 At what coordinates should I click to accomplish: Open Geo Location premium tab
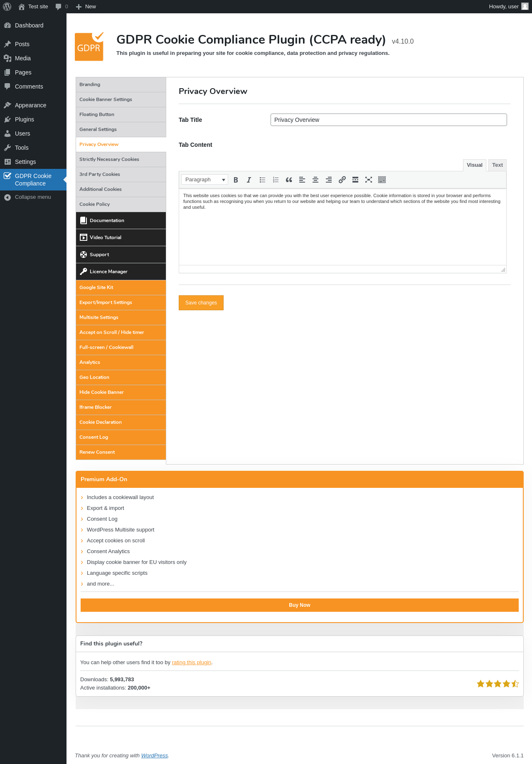point(121,377)
